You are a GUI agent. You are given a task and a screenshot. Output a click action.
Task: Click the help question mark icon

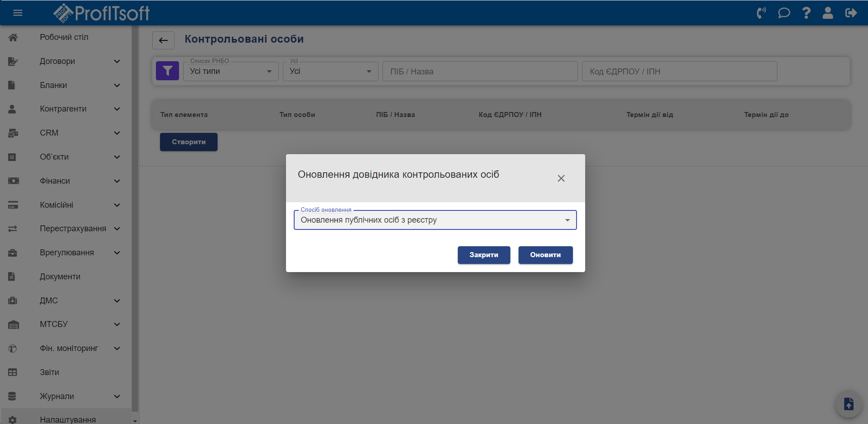806,13
